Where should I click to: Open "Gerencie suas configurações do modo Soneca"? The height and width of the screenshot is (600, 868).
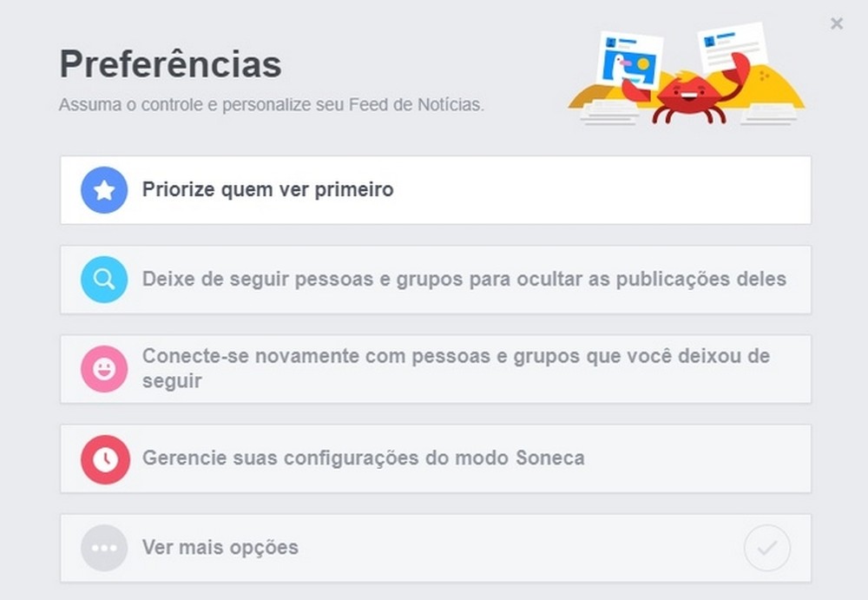point(363,458)
